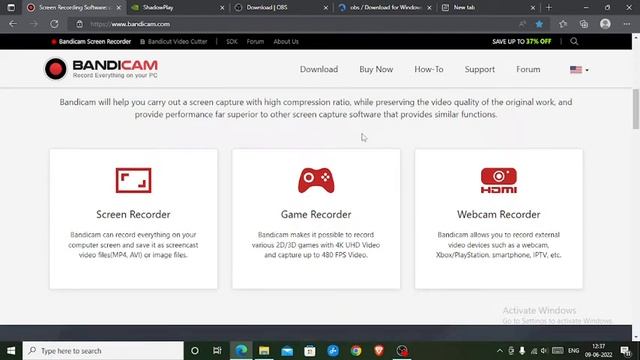Open the Windows Start menu
Screen dimensions: 640x360
pyautogui.click(x=11, y=351)
